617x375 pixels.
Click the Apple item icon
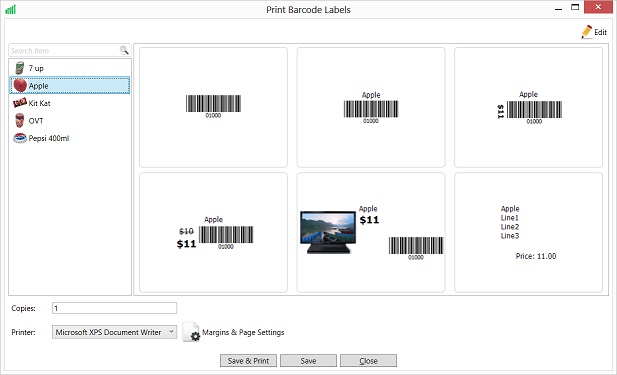pos(20,85)
